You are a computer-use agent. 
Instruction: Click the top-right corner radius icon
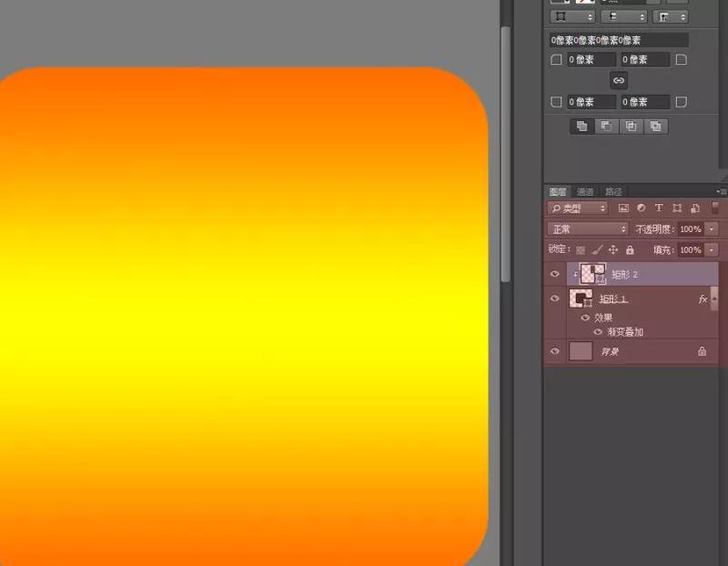click(x=681, y=60)
